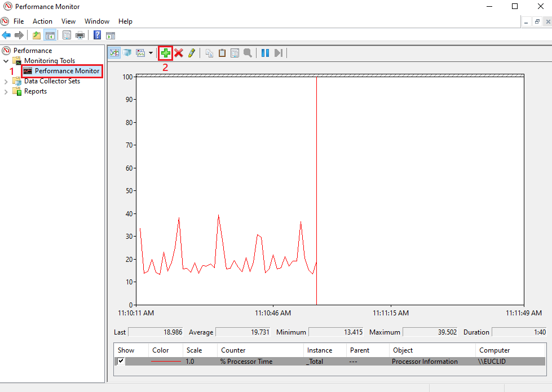This screenshot has width=552, height=392.
Task: Click the red vertical time marker line
Action: (316, 190)
